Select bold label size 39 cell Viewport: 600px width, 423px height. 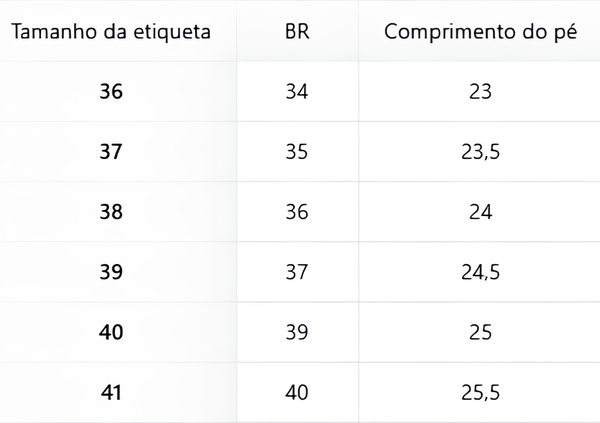coord(111,272)
